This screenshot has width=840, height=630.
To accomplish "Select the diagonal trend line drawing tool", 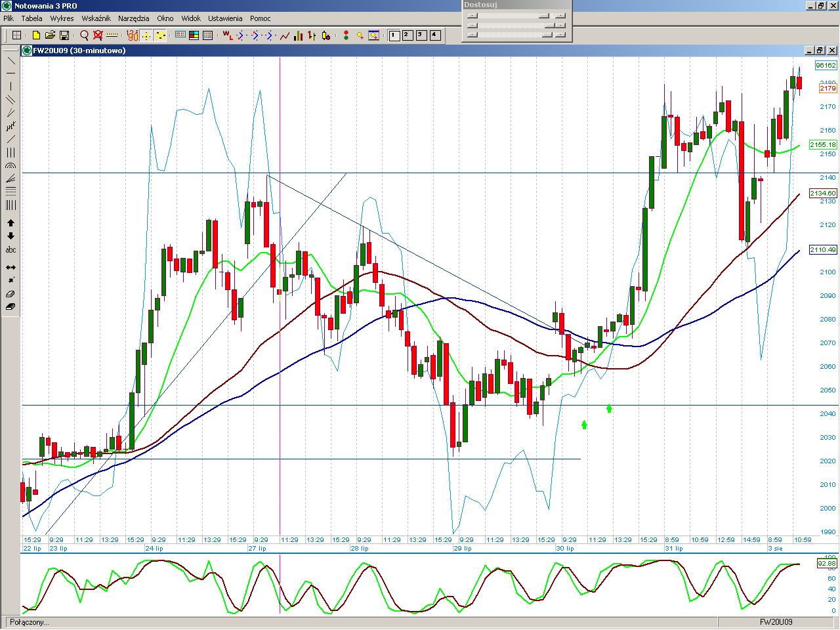I will 10,60.
